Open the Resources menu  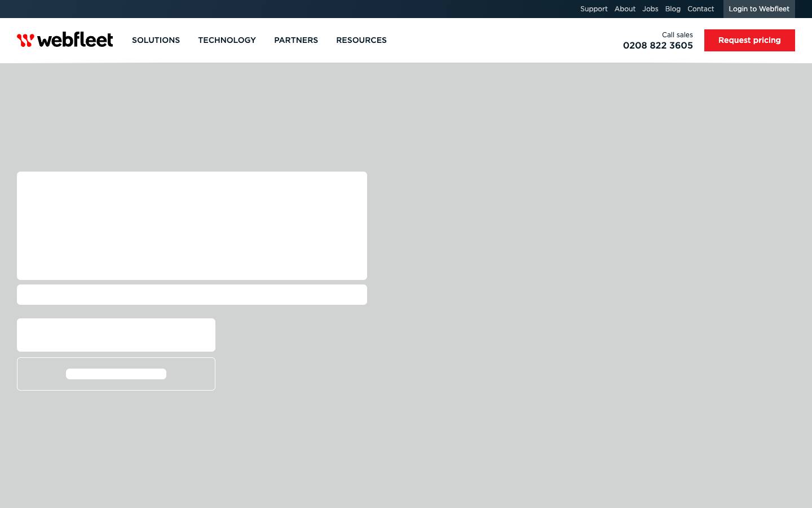click(x=361, y=40)
